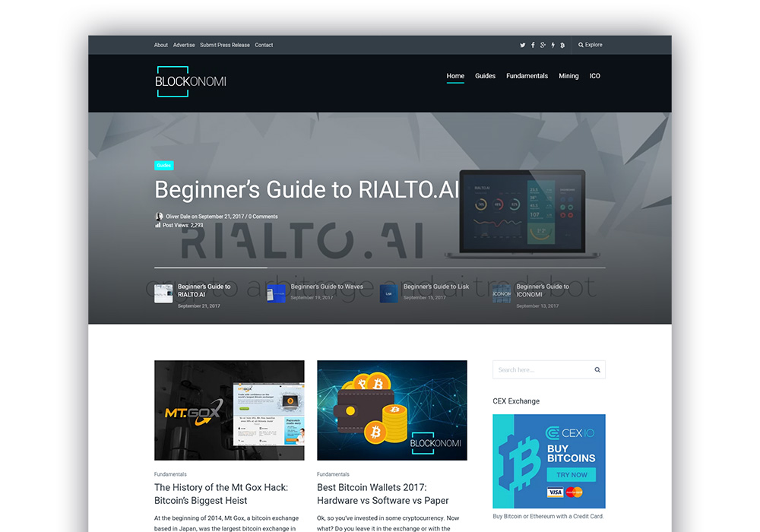Screen dimensions: 760x532
Task: Select slider thumbnail for RIALTO.AI guide
Action: [x=163, y=293]
